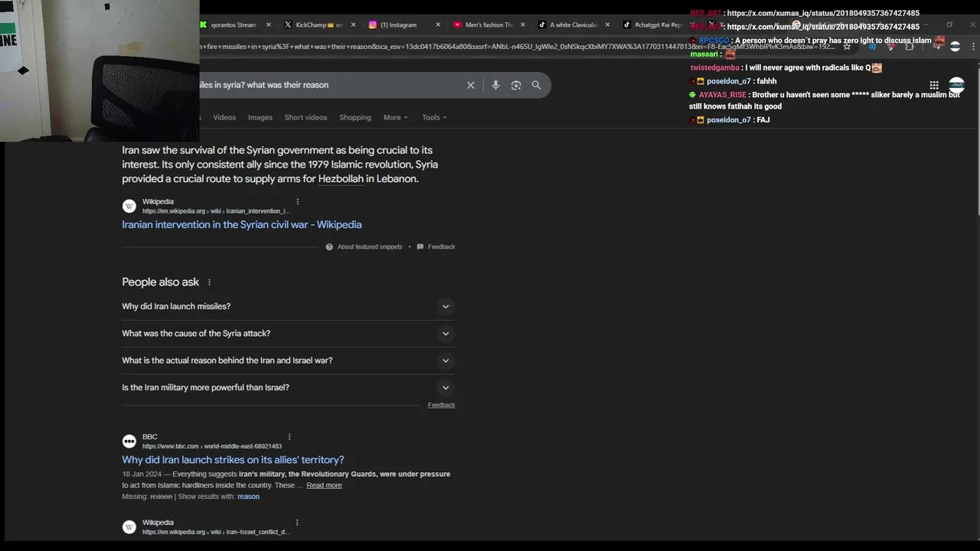Viewport: 980px width, 551px height.
Task: Click into the Google search input field
Action: click(x=329, y=85)
